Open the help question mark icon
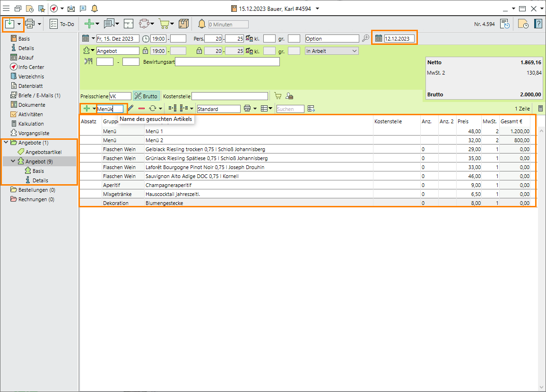 [x=538, y=24]
